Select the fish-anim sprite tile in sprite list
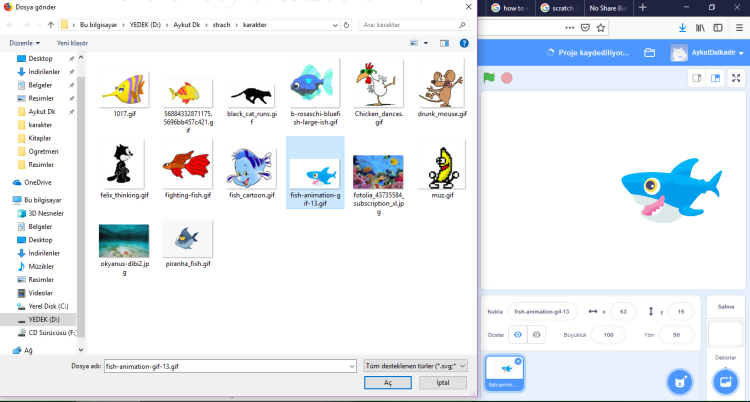This screenshot has height=402, width=750. [x=505, y=373]
